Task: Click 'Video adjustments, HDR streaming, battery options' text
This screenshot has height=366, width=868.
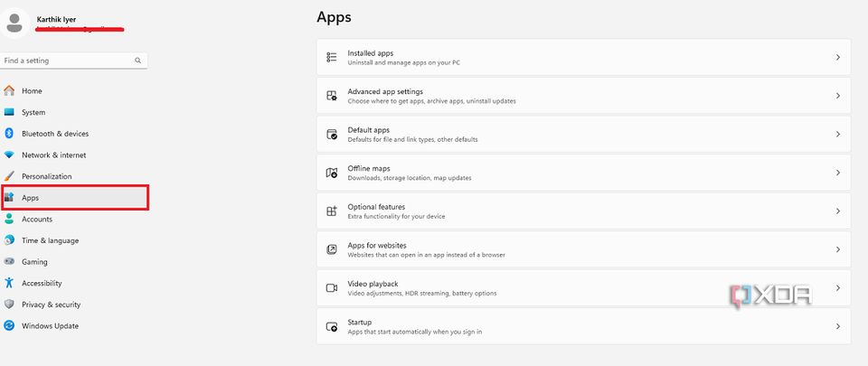Action: [422, 294]
